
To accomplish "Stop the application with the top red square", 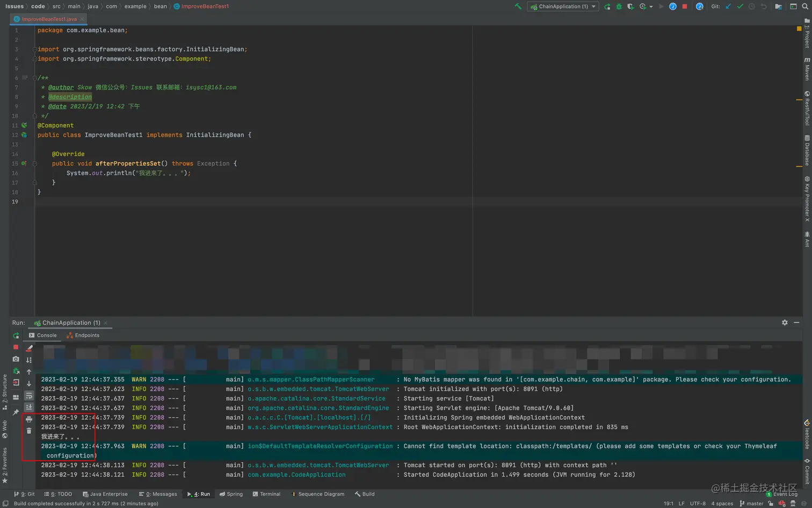I will pyautogui.click(x=685, y=6).
